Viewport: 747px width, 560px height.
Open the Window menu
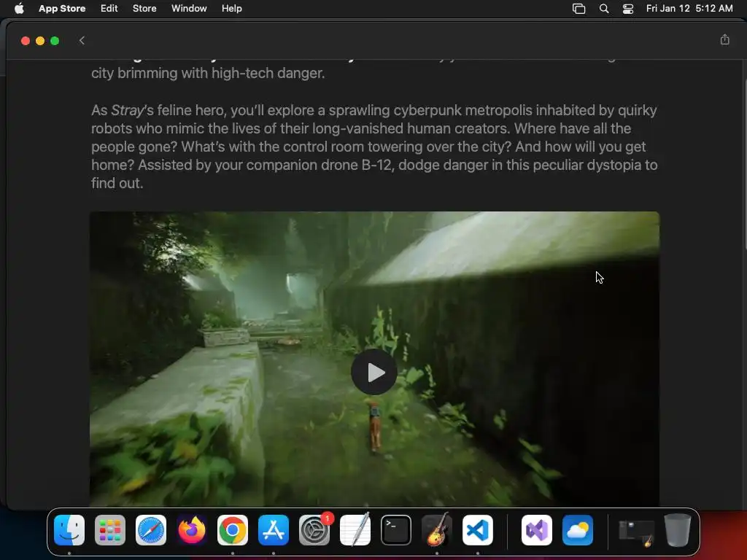pos(189,8)
